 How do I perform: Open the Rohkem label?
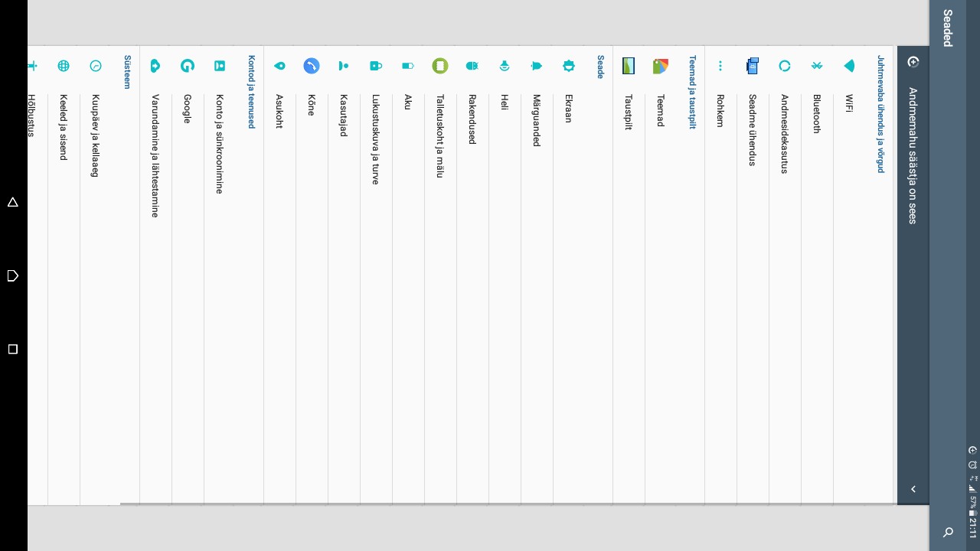pos(720,111)
